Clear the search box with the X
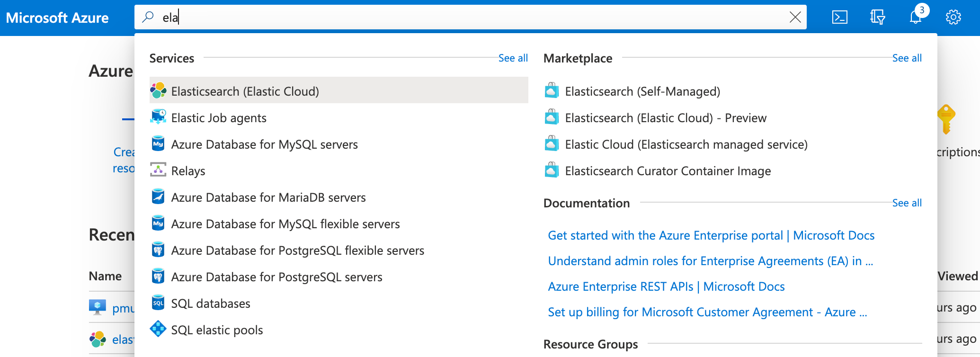980x357 pixels. (795, 18)
